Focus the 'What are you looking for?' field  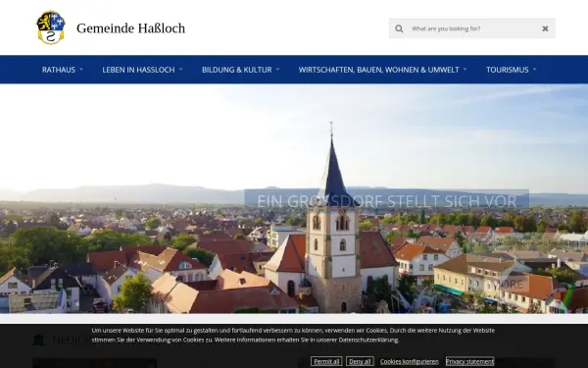(x=472, y=28)
